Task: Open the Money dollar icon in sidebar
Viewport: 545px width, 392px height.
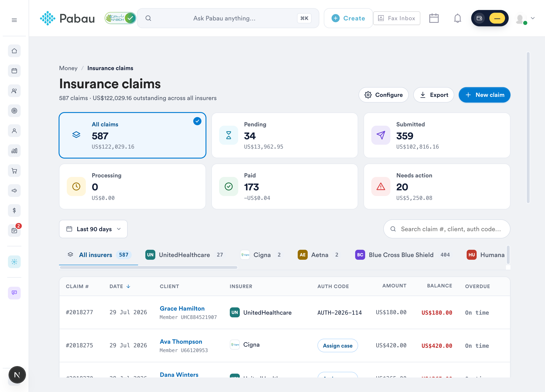Action: (x=14, y=211)
